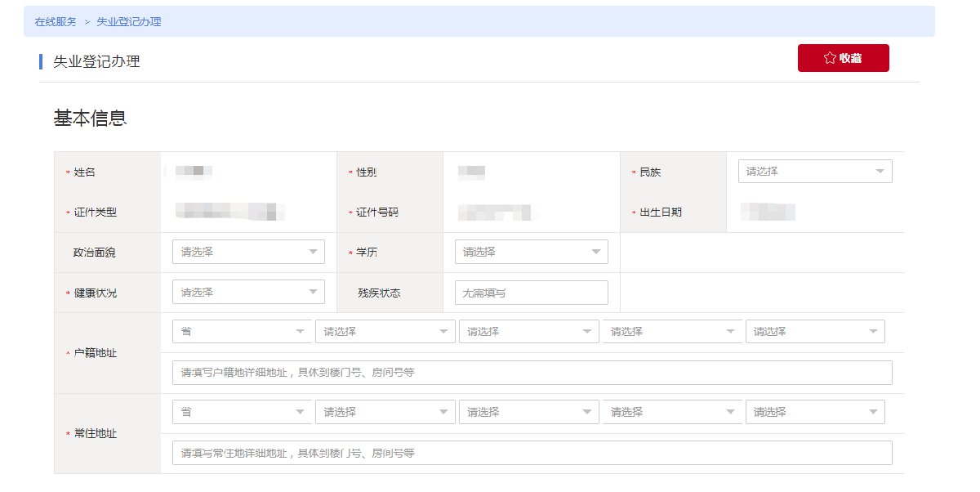Click the 常住地 detailed address field

pos(532,453)
